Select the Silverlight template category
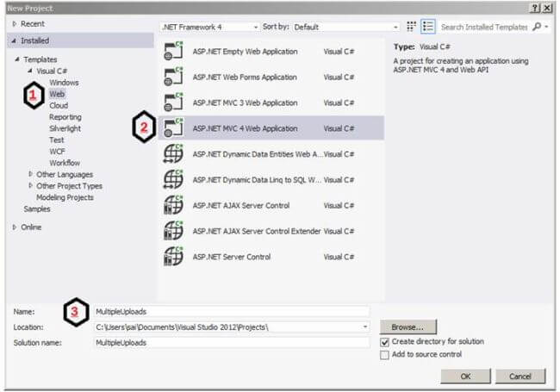 [x=65, y=128]
